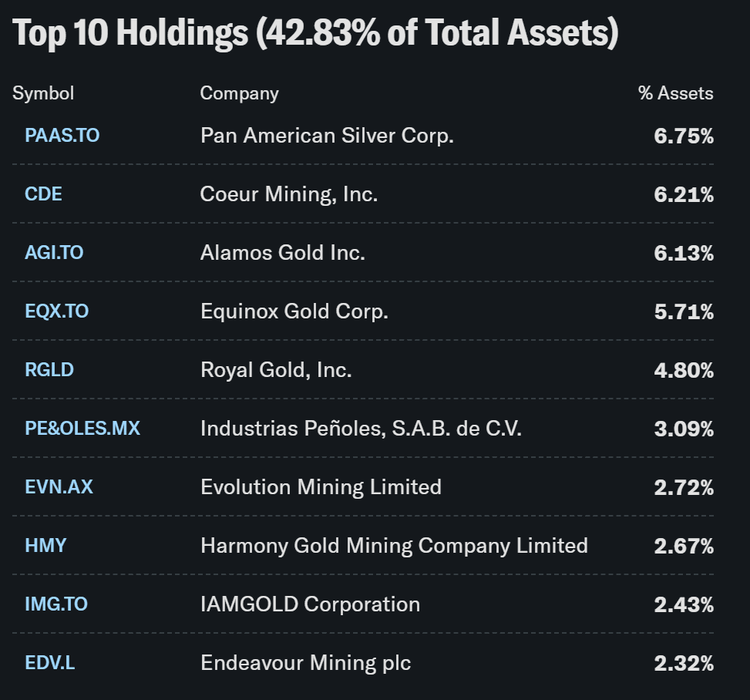
Task: Select the EQX.TO symbol link
Action: point(56,311)
